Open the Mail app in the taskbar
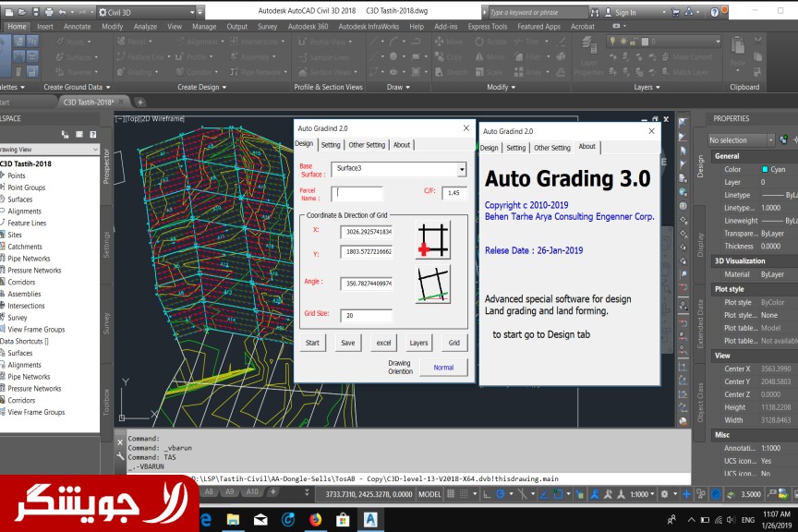The image size is (798, 532). tap(260, 519)
